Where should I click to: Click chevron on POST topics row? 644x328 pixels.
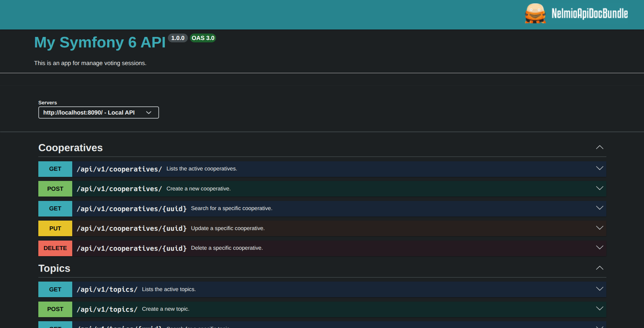(x=599, y=309)
